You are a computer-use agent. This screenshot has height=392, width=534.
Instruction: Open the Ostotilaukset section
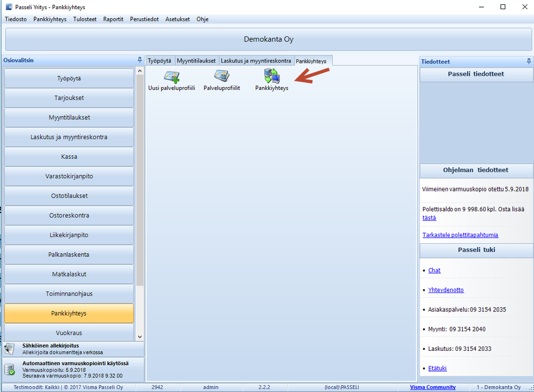tap(69, 196)
